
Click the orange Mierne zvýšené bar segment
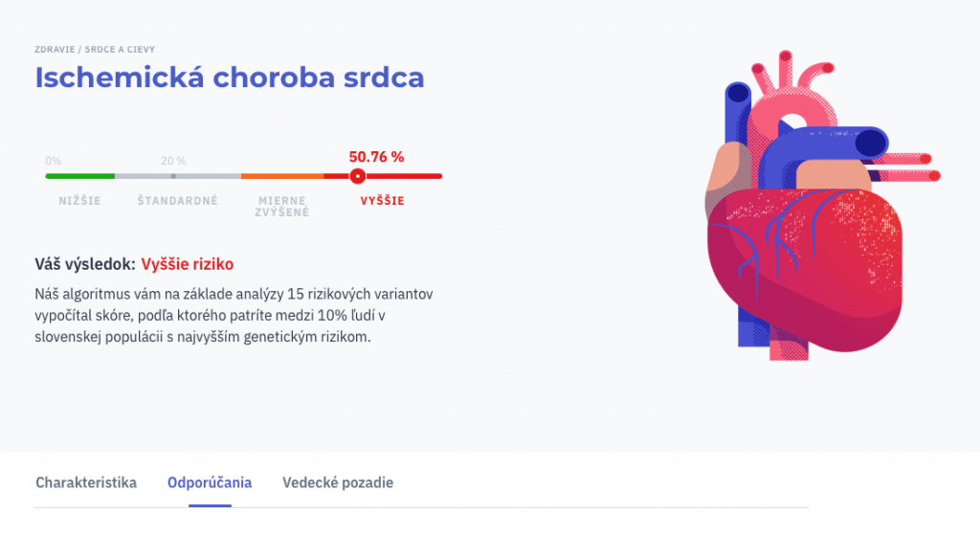[282, 176]
